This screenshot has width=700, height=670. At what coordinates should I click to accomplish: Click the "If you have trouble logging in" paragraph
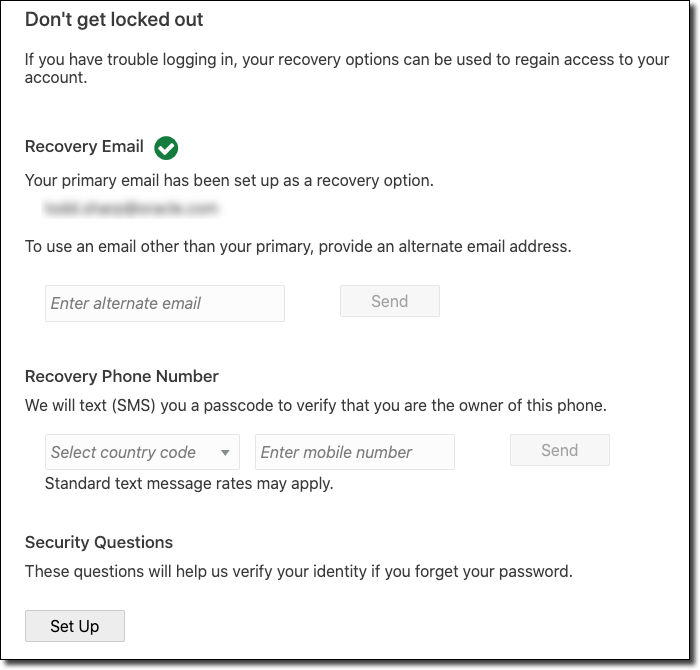click(346, 68)
